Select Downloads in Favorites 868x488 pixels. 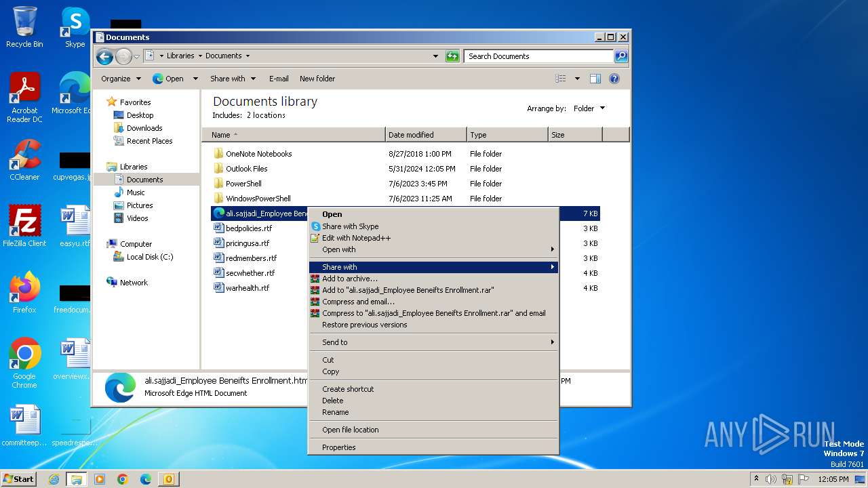pos(144,128)
